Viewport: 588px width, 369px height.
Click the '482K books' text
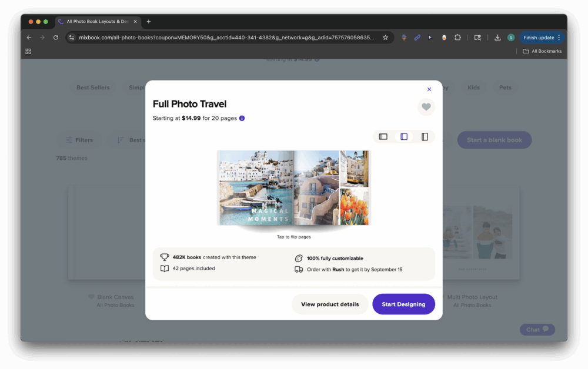pyautogui.click(x=187, y=257)
